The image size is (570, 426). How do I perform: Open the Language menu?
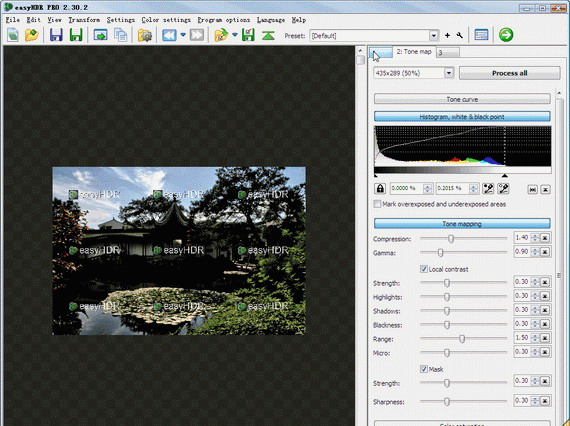271,20
